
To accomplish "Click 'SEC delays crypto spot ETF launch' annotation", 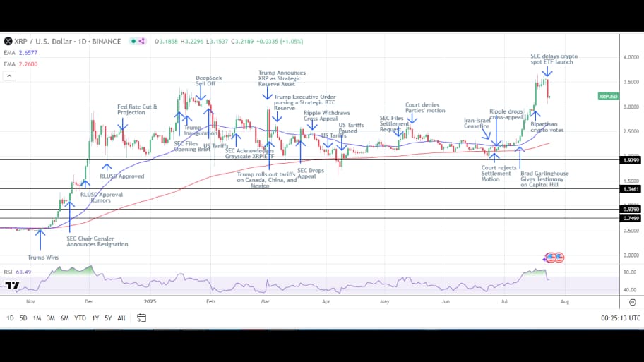I will click(x=554, y=59).
